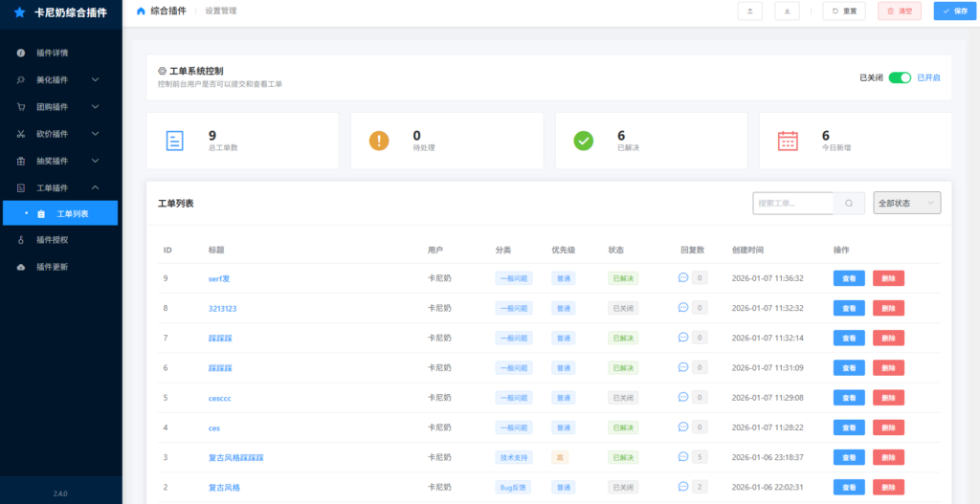Open the 全部状态 filter dropdown
The height and width of the screenshot is (504, 980).
(x=906, y=203)
